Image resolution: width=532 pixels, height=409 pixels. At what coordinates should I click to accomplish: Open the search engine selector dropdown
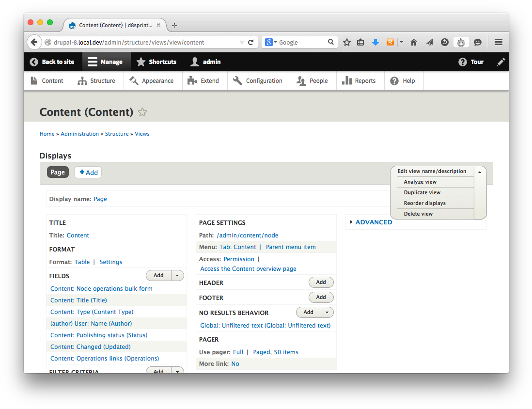coord(271,42)
